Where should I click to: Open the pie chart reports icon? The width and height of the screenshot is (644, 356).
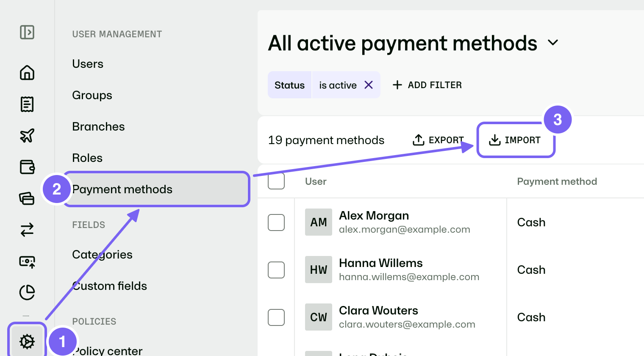click(27, 292)
